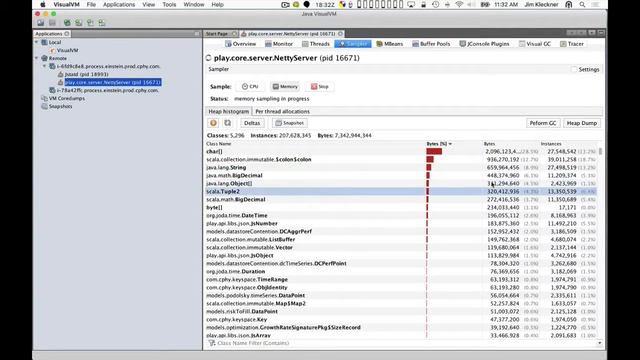Screen dimensions: 640x360
Task: Click the class name filter funnel icon
Action: pos(211,343)
